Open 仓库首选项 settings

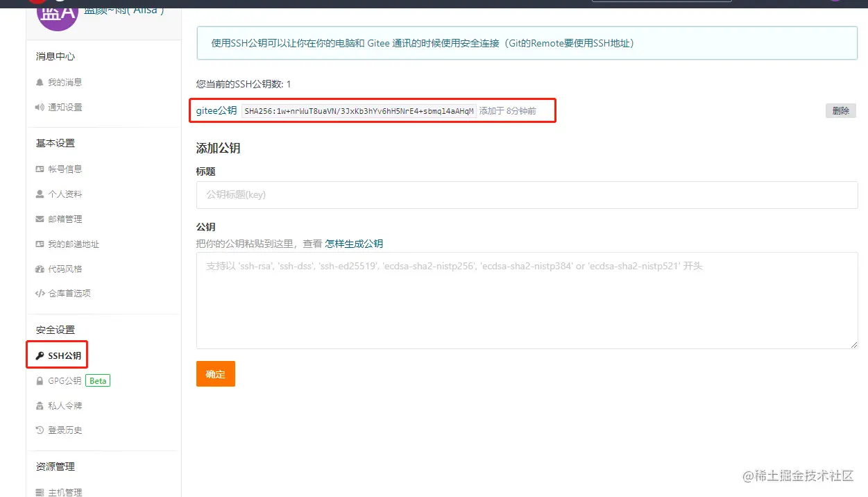click(x=69, y=293)
